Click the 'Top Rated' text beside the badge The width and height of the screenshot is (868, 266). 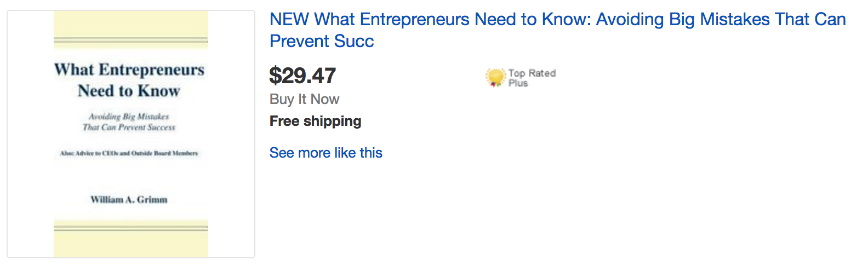(532, 73)
